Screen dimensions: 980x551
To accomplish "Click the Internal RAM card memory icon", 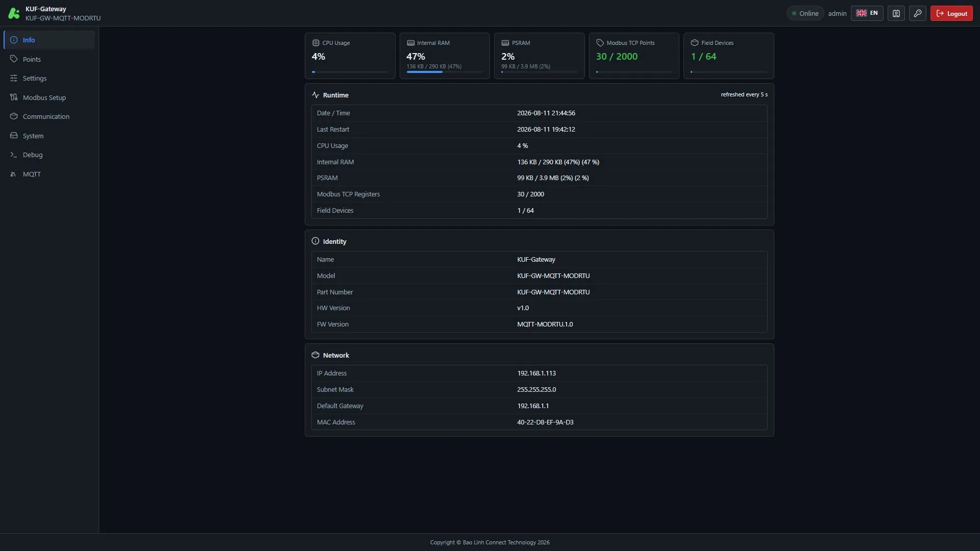I will point(410,43).
